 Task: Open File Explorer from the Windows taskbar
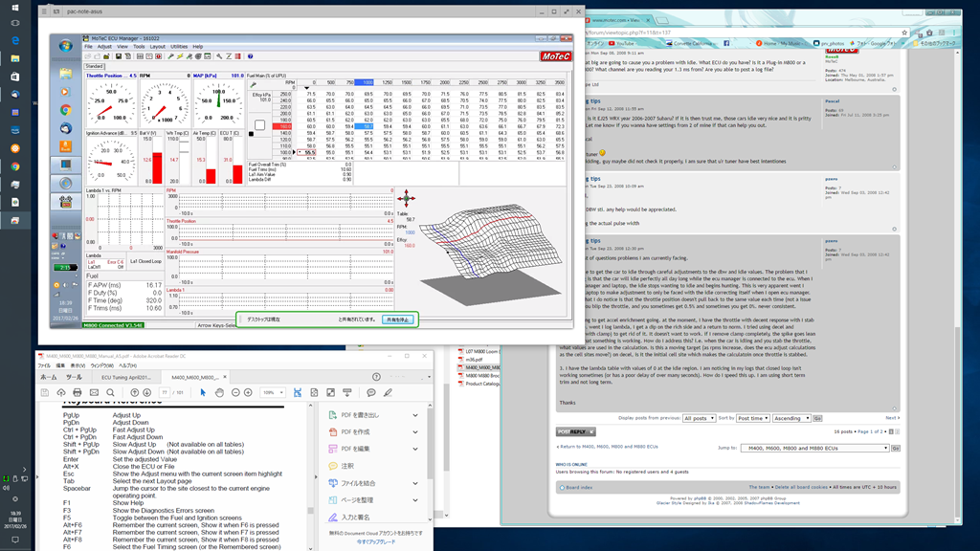(x=15, y=58)
